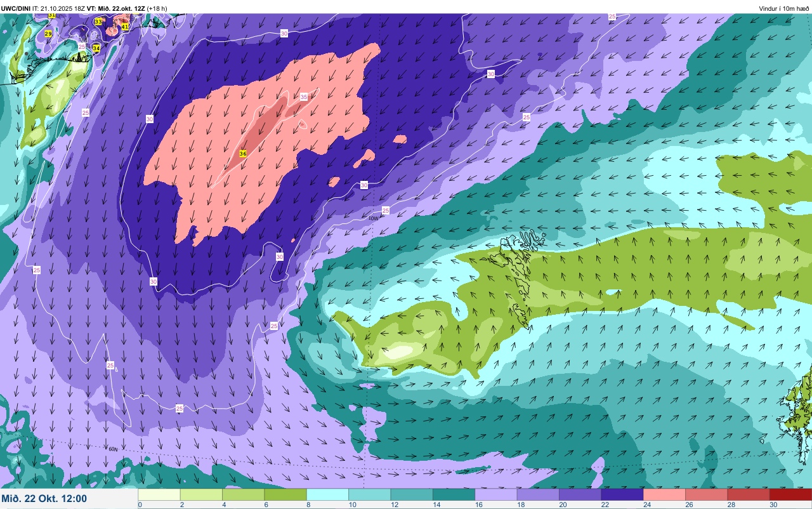Select the 10-12 light teal legend swatch
812x509 pixels.
tap(370, 494)
